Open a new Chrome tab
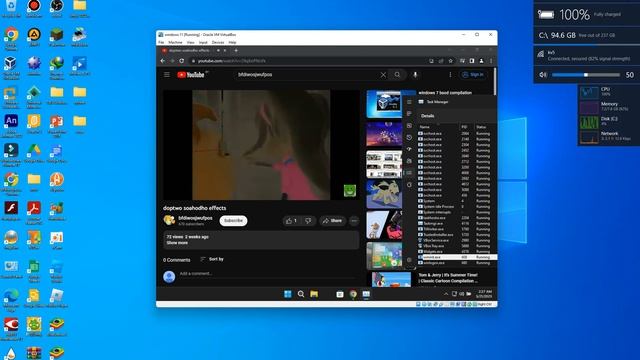 tap(236, 50)
